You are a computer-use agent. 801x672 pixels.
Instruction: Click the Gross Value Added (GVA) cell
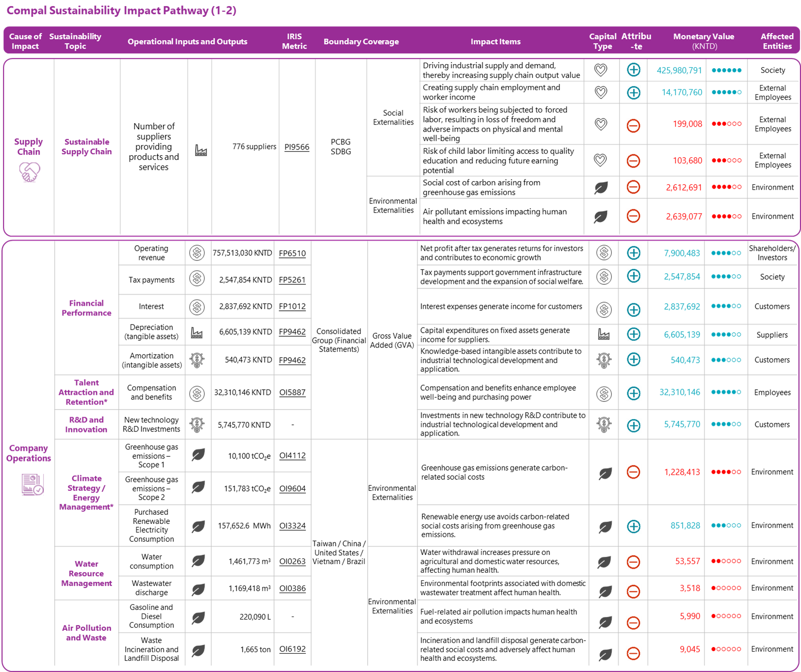[x=392, y=340]
